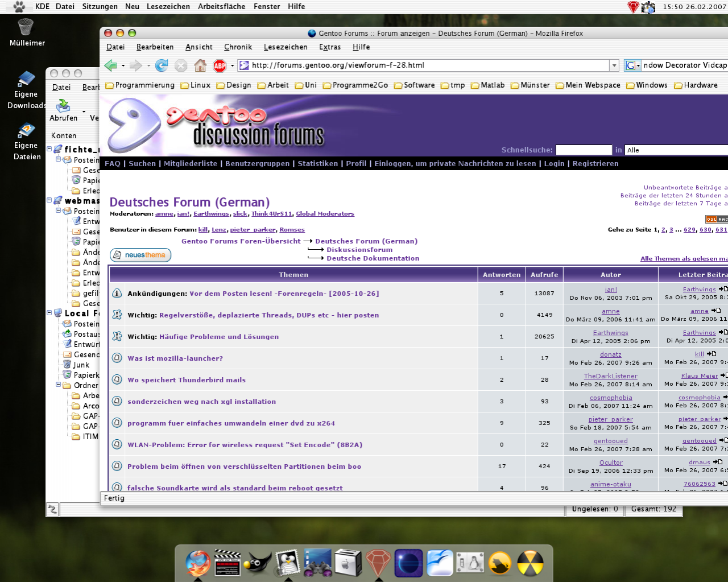Click the Firefox URL address field

(429, 65)
